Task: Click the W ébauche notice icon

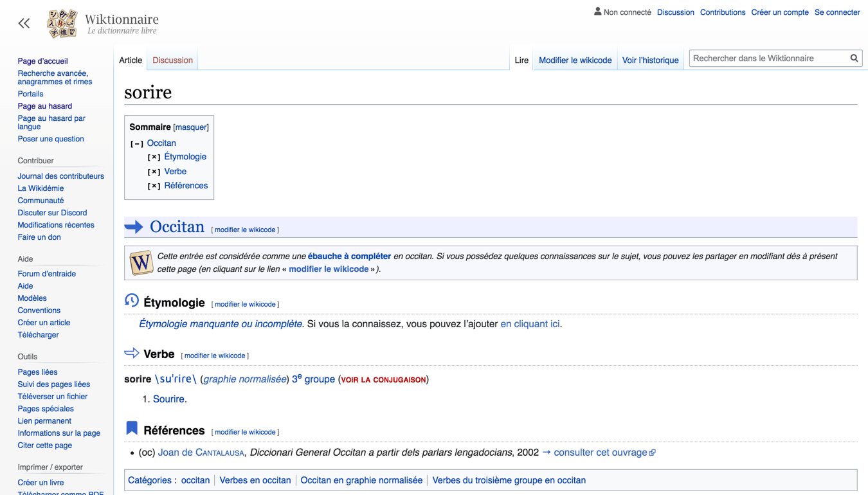Action: click(x=141, y=263)
